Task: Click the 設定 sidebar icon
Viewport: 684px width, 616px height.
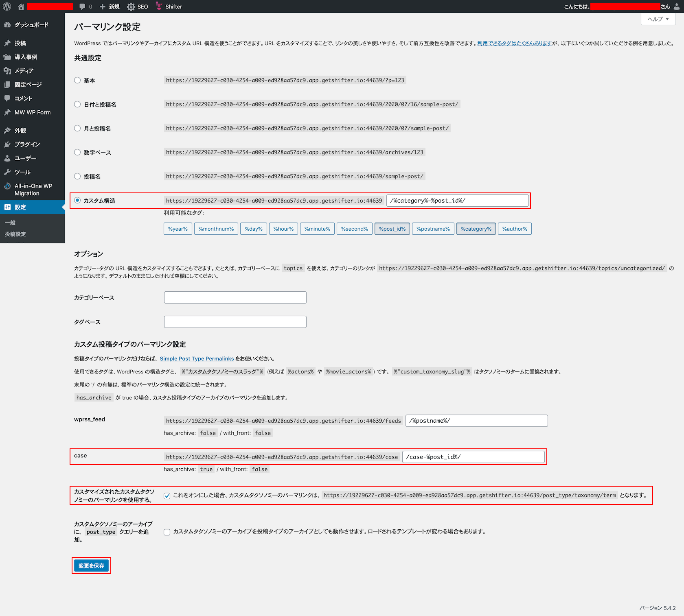Action: coord(7,207)
